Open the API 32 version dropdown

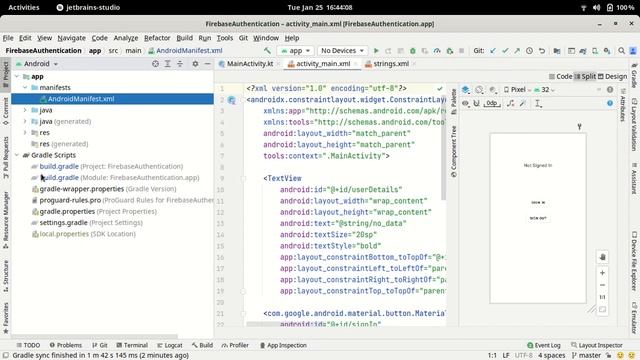544,89
